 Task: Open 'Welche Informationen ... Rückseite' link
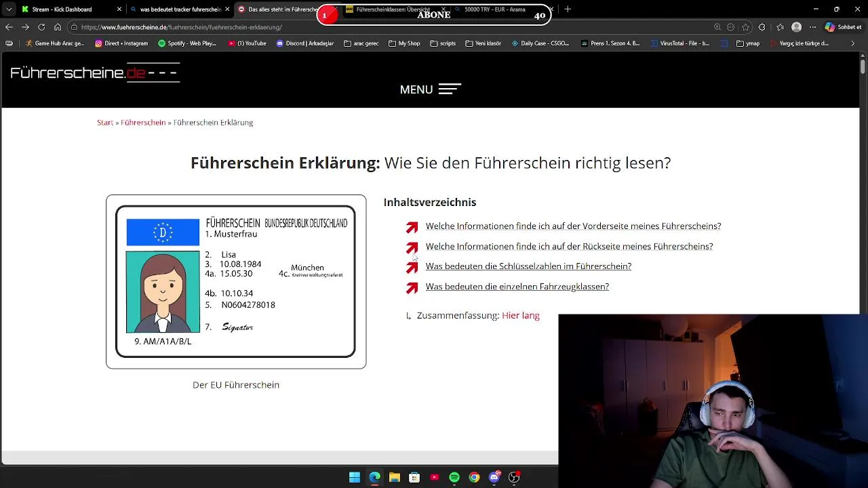pos(569,247)
